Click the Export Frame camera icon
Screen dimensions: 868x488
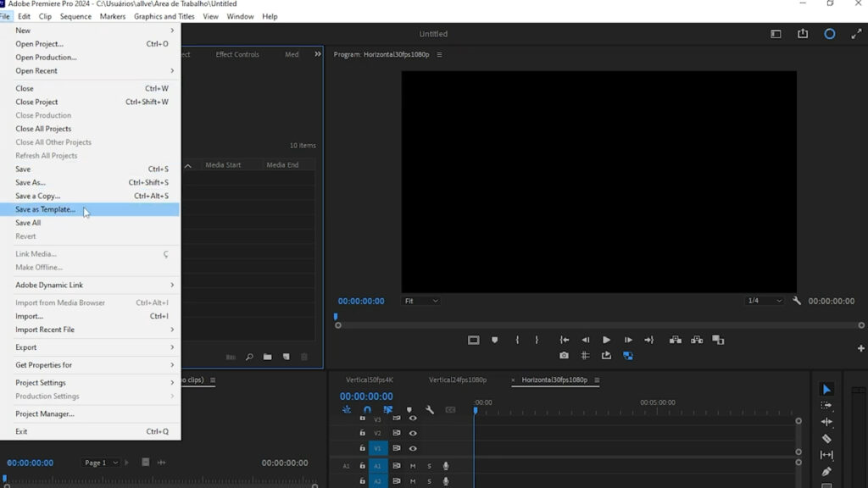point(564,356)
